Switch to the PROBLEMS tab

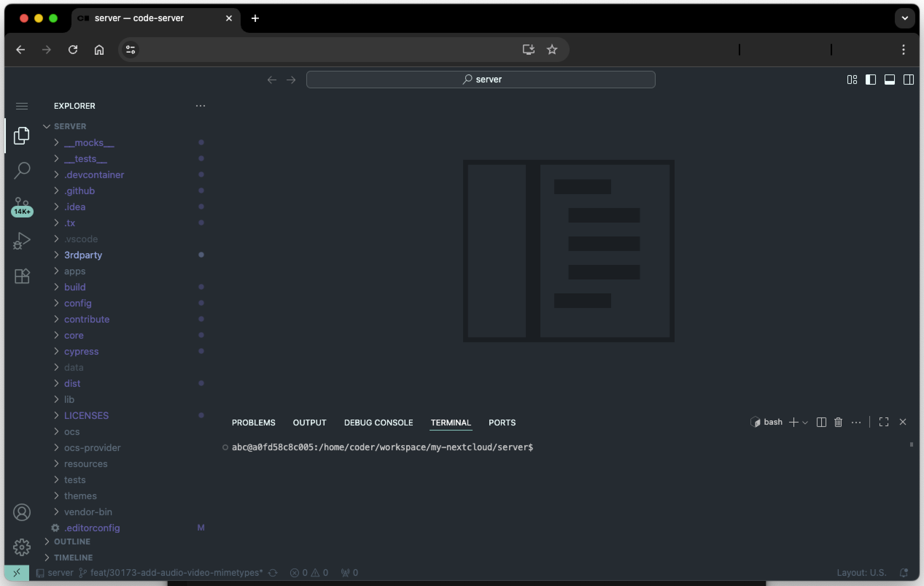[x=253, y=423]
